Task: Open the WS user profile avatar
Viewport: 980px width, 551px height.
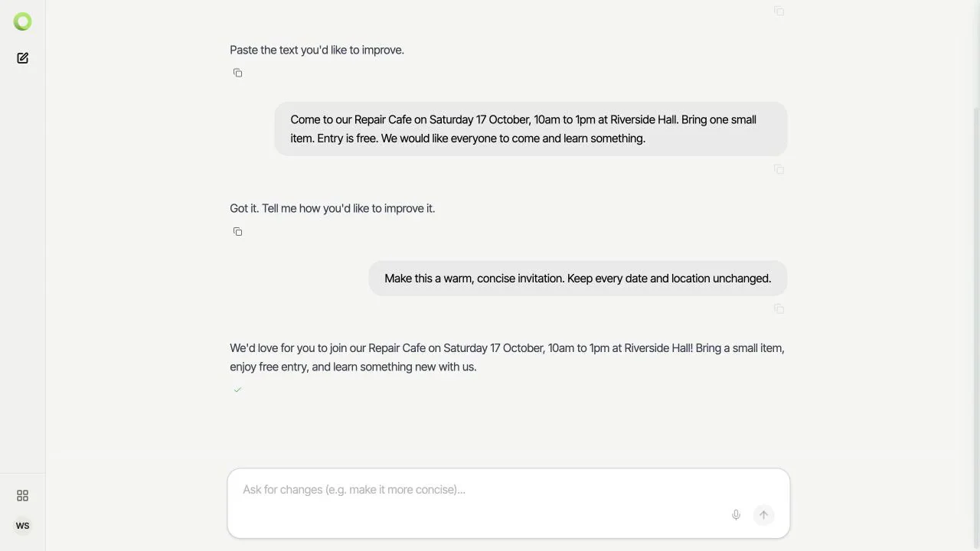Action: point(23,526)
